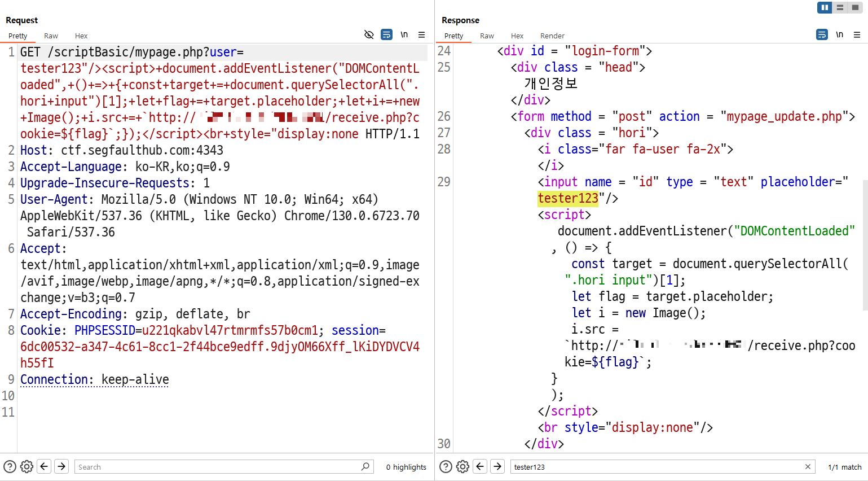Click the highlighted tester123 in Response
This screenshot has width=868, height=481.
[x=568, y=198]
